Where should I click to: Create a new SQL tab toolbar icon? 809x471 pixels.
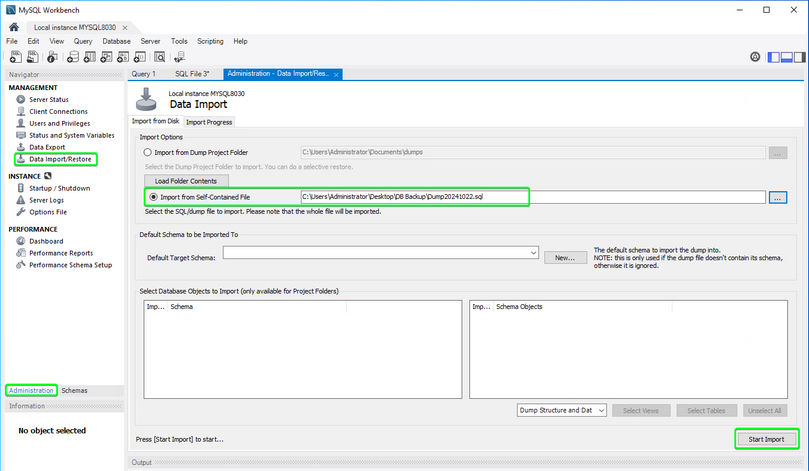tap(16, 57)
